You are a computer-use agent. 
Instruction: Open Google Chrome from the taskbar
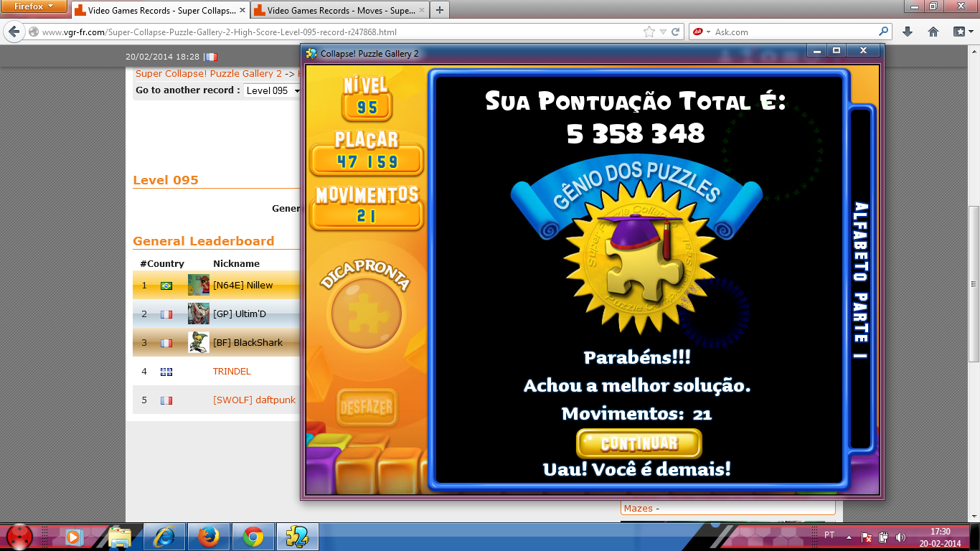coord(252,536)
